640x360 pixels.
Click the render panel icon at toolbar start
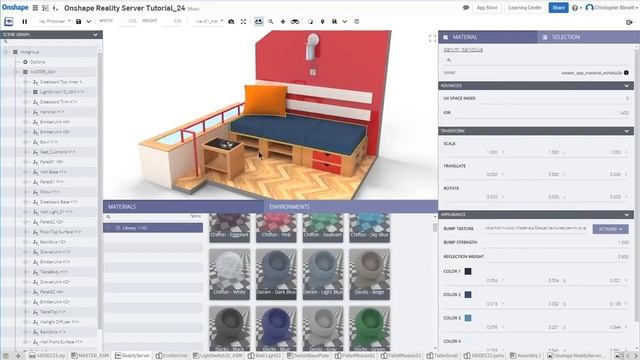(9, 22)
